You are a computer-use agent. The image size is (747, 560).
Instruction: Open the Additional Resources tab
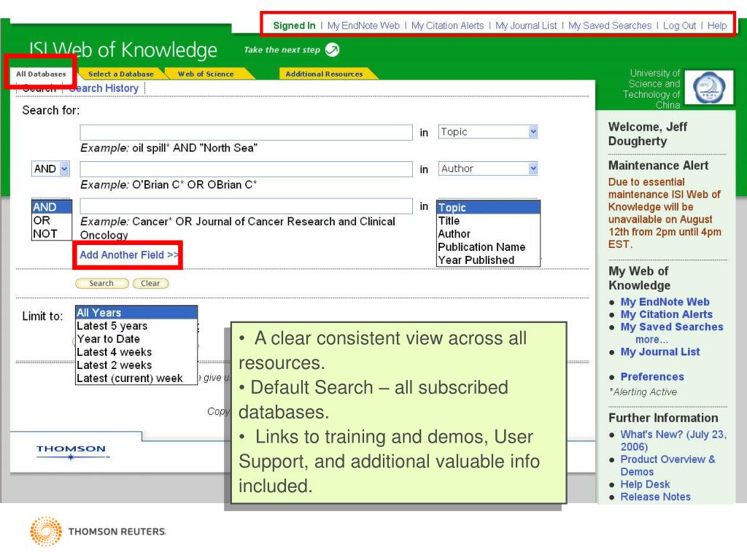point(325,74)
